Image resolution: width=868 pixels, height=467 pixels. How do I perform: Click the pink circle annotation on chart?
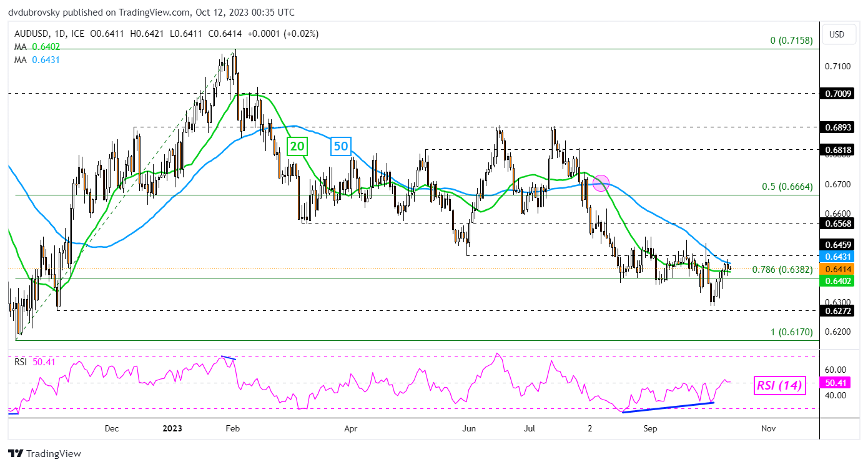(x=601, y=184)
